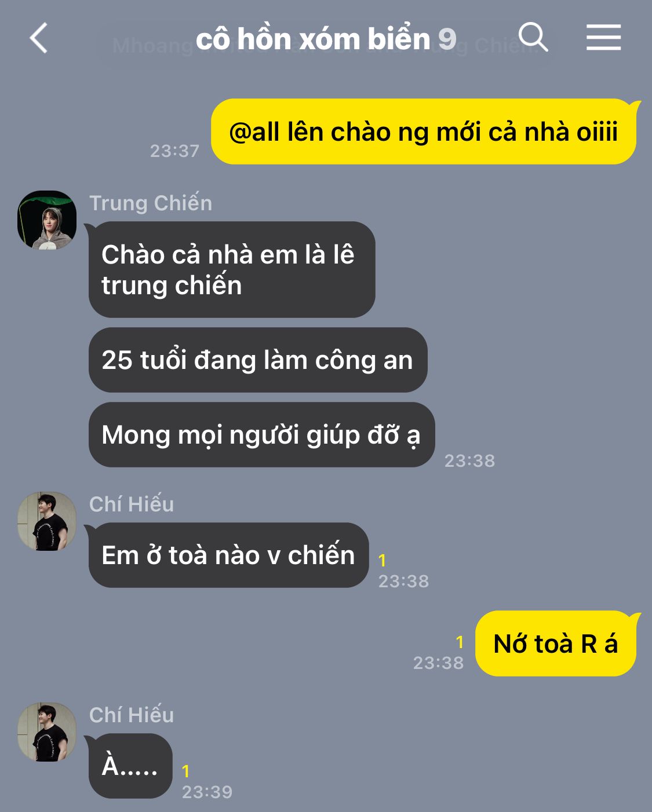652x812 pixels.
Task: Open Chí Hiếu's avatar beside "Em ở toà nào"
Action: (47, 521)
